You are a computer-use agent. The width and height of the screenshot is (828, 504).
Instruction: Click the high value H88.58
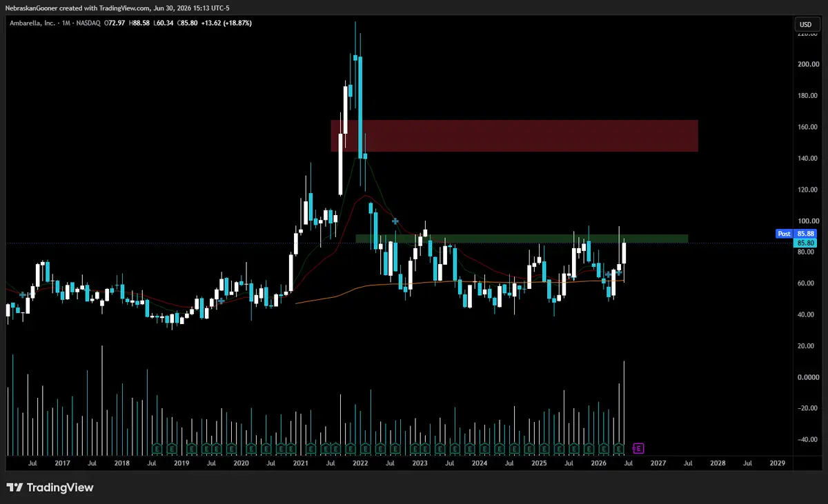pyautogui.click(x=139, y=23)
